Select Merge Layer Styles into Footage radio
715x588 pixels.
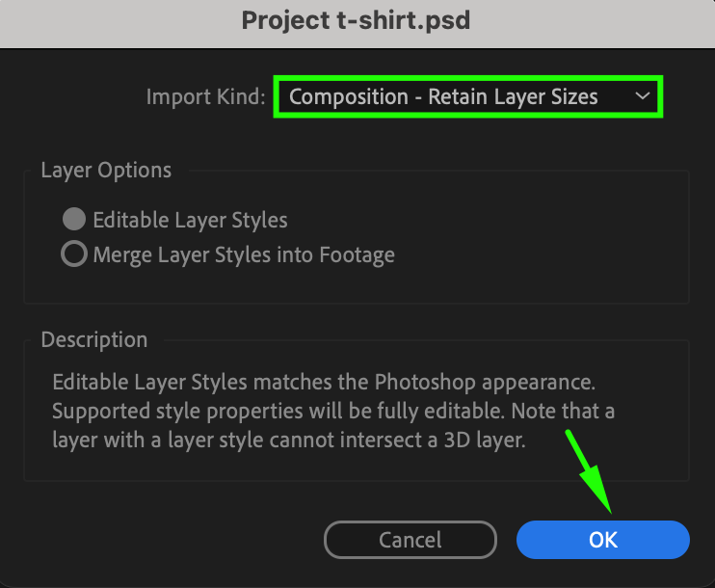74,254
